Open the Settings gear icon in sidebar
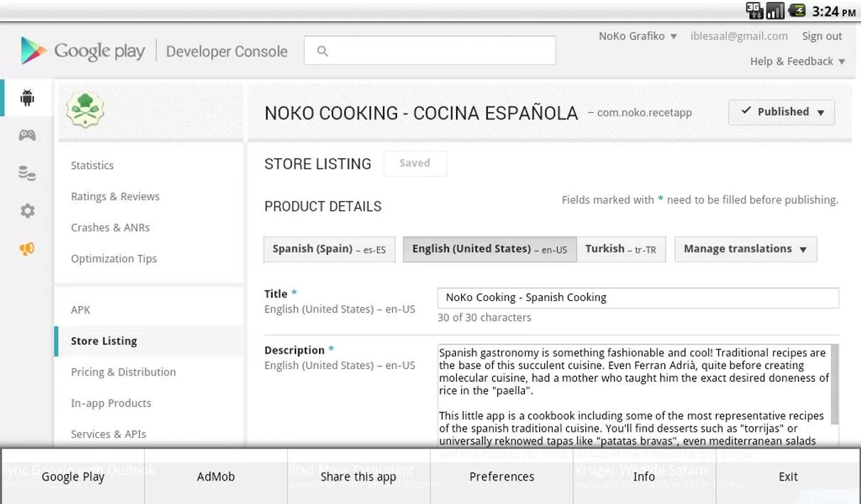Viewport: 861px width, 504px height. [x=27, y=211]
